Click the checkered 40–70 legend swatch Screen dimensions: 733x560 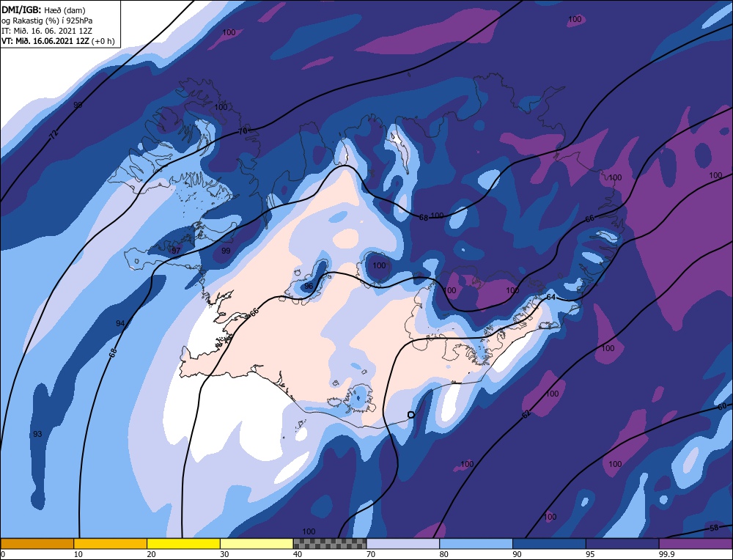pyautogui.click(x=330, y=543)
